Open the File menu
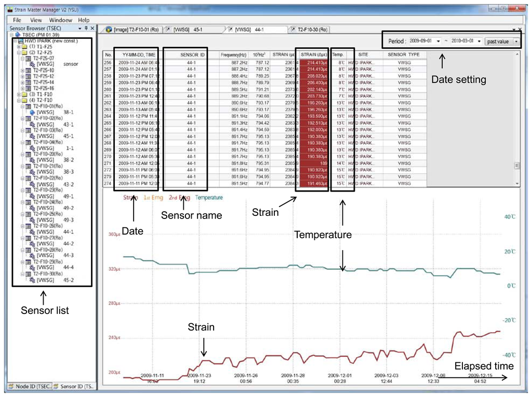This screenshot has height=397, width=532. tap(18, 20)
